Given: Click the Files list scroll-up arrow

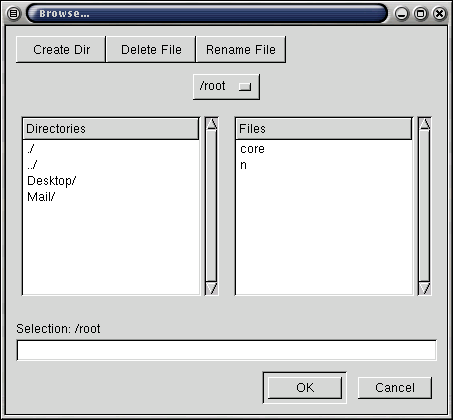Looking at the screenshot, I should [425, 124].
